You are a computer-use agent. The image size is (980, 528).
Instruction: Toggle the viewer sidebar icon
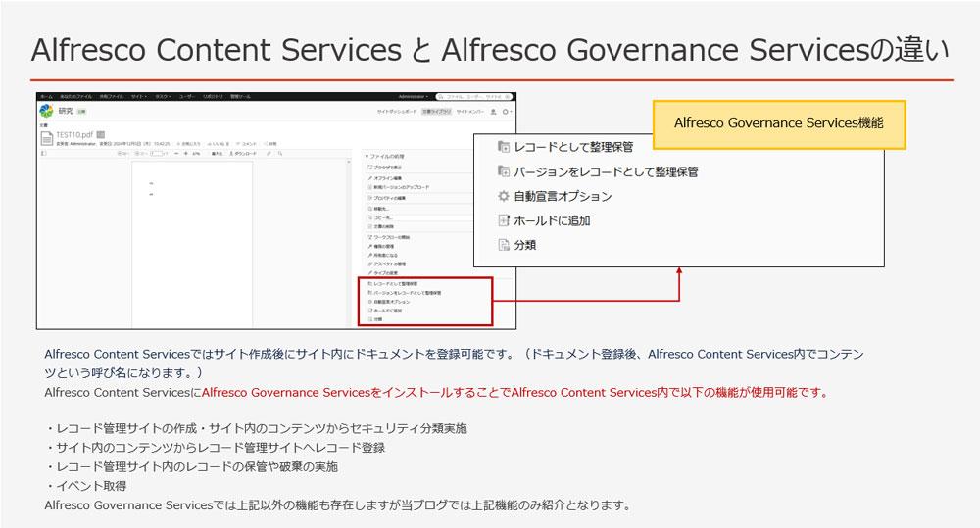click(43, 153)
